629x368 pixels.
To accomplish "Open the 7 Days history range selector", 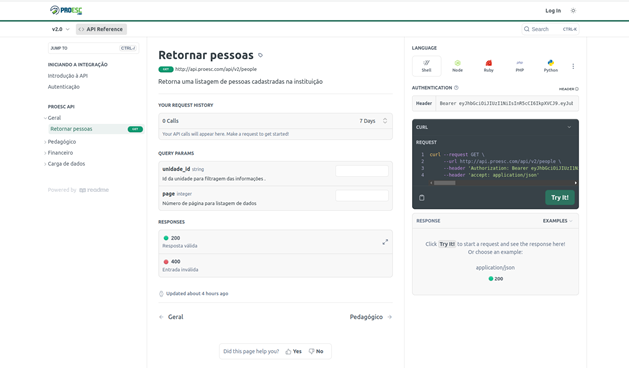I will pyautogui.click(x=373, y=121).
